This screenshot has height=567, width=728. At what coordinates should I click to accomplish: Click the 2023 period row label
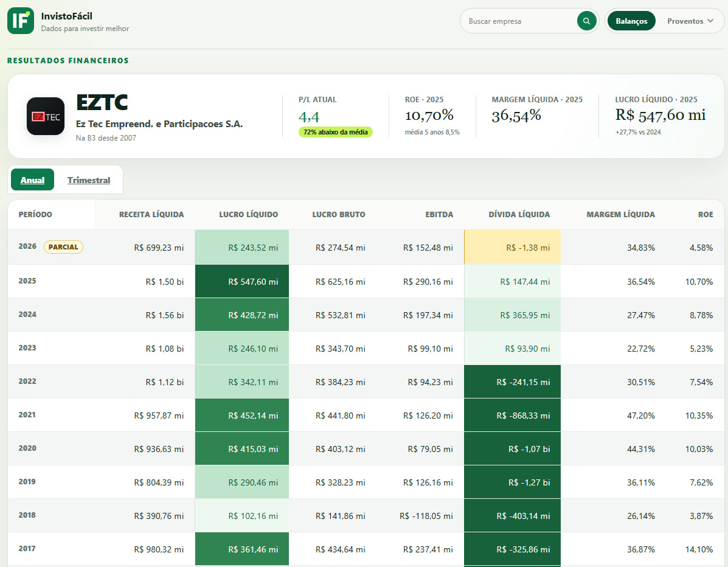pos(27,348)
